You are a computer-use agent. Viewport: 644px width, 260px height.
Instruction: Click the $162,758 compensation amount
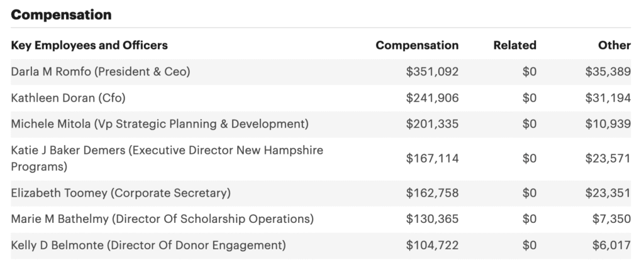point(432,193)
